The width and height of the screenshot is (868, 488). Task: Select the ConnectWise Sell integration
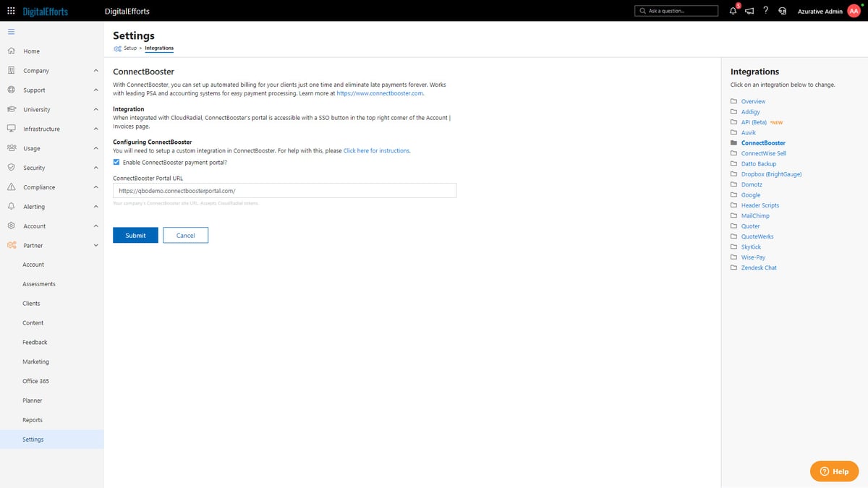click(x=764, y=154)
